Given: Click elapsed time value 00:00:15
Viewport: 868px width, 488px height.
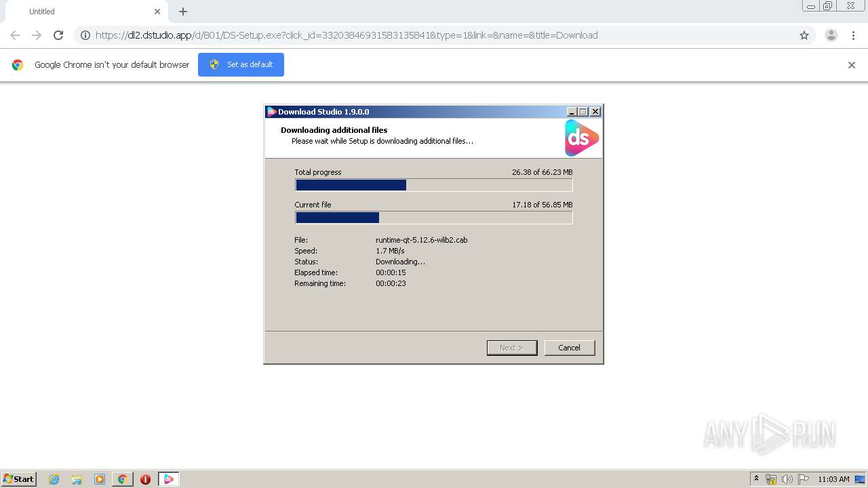Looking at the screenshot, I should coord(391,272).
